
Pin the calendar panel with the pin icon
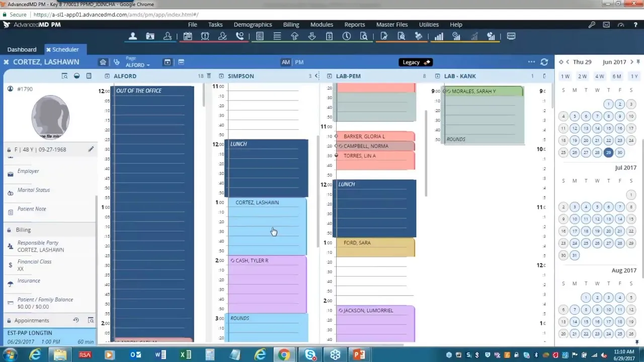(x=638, y=61)
